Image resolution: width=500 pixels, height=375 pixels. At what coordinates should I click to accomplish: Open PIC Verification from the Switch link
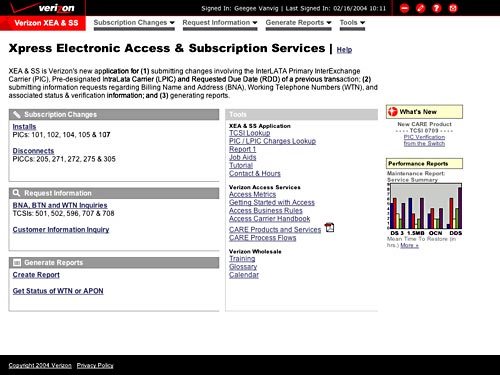click(x=424, y=140)
